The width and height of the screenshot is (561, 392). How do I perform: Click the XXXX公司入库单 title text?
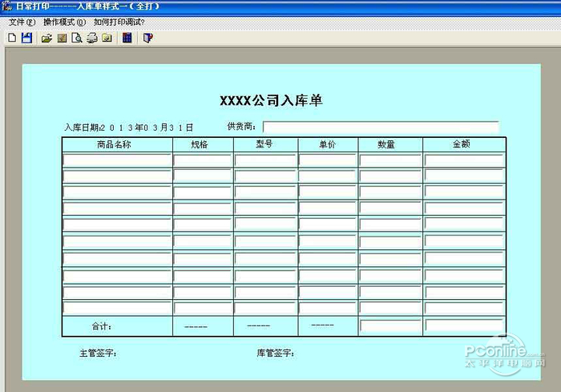(271, 100)
